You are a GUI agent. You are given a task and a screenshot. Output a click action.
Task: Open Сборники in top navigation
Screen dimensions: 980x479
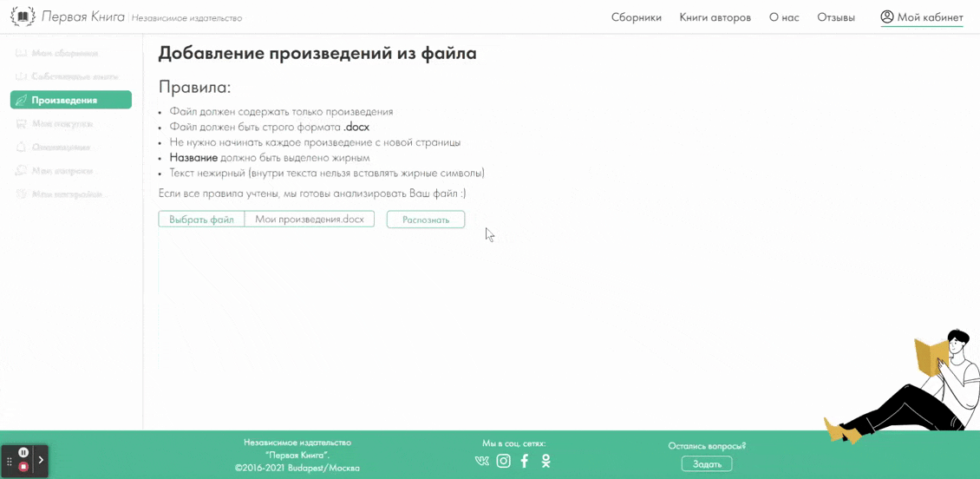click(x=637, y=17)
